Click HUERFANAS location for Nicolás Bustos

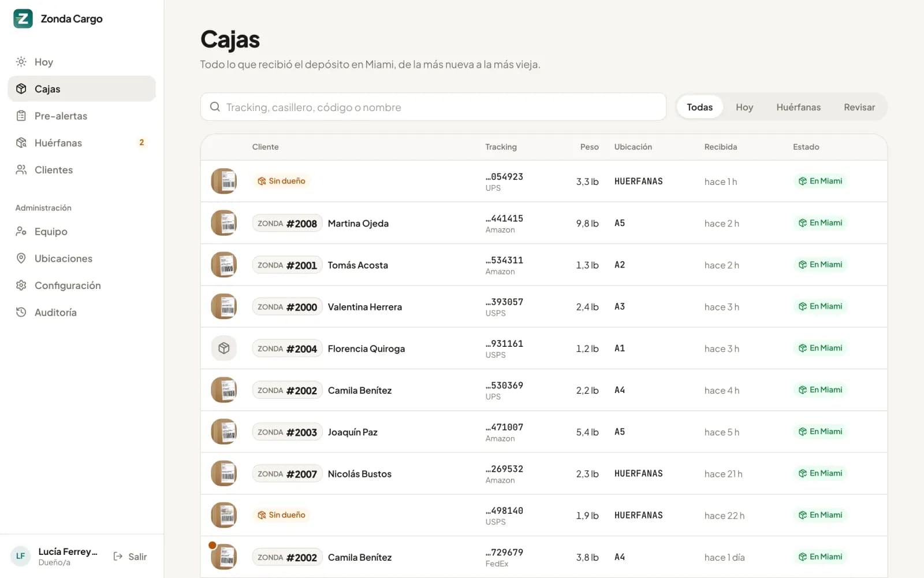639,473
